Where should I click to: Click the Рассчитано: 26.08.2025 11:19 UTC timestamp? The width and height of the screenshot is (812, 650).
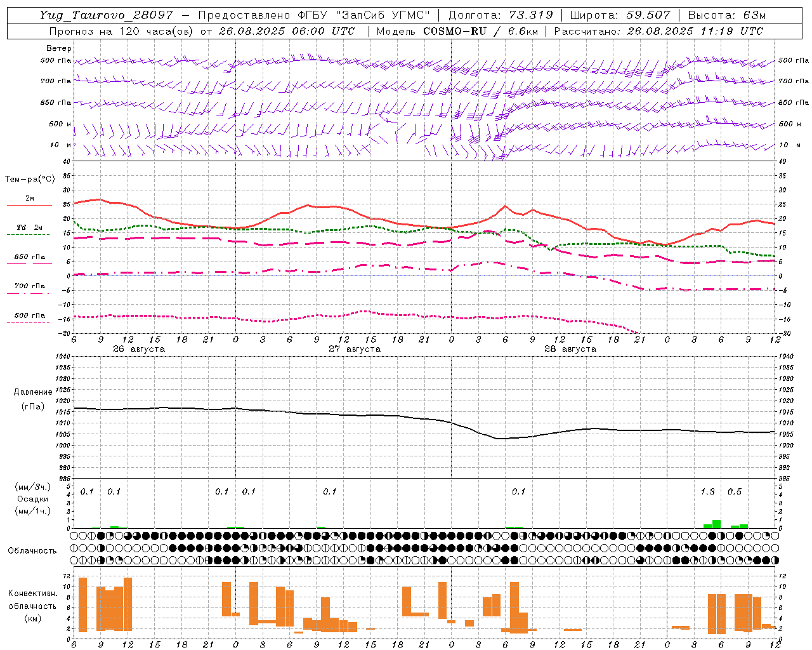pos(658,31)
